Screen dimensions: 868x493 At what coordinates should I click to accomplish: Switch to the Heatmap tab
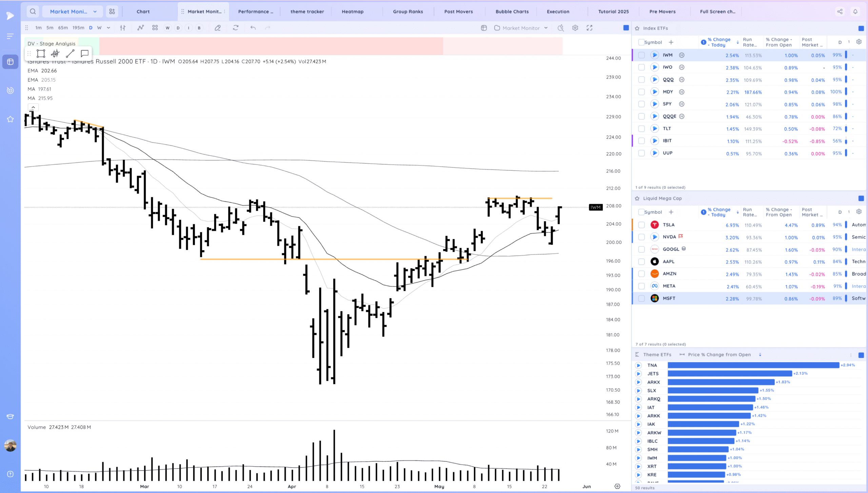click(x=353, y=12)
